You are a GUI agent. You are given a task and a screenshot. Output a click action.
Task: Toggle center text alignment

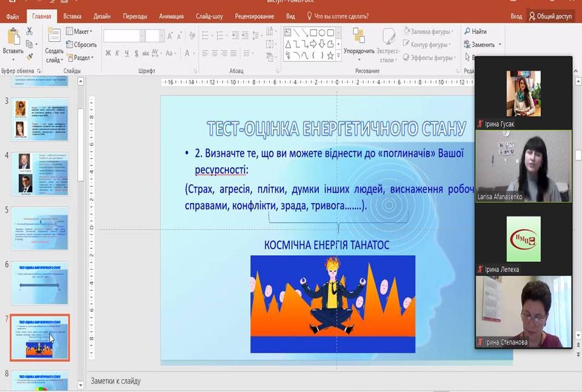[x=215, y=53]
